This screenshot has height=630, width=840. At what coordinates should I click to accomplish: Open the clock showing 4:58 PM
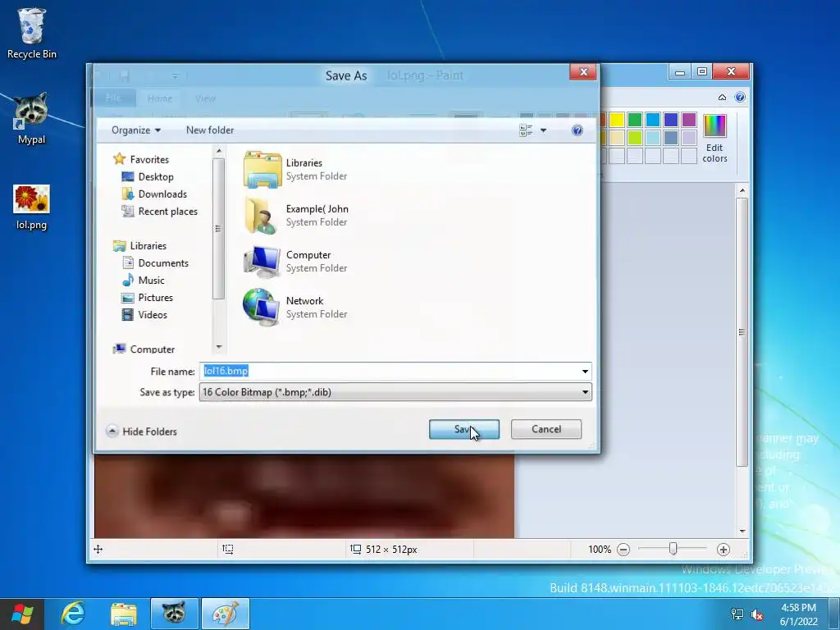[799, 614]
